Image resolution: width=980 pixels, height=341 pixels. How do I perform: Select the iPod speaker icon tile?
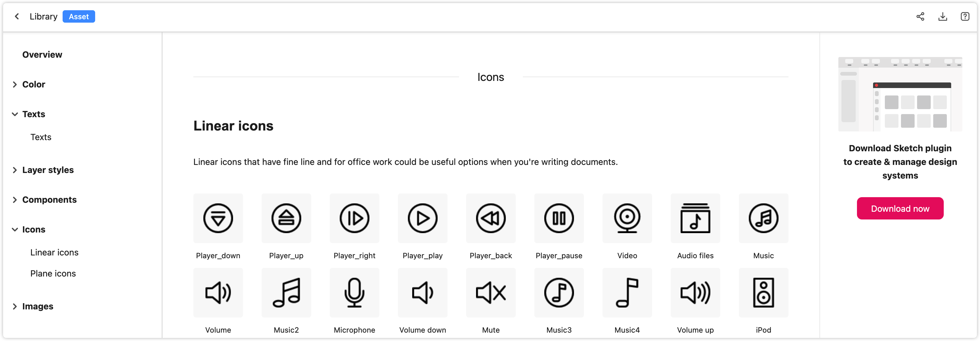[x=763, y=292]
